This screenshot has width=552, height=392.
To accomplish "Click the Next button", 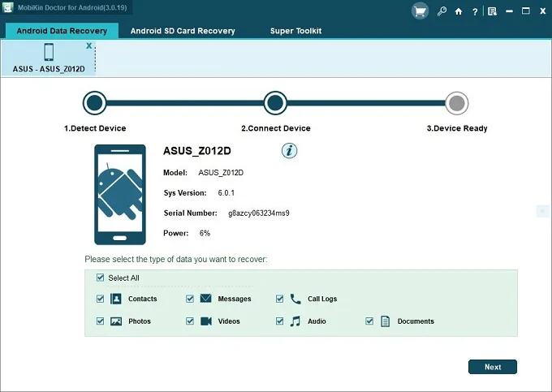I will click(493, 367).
